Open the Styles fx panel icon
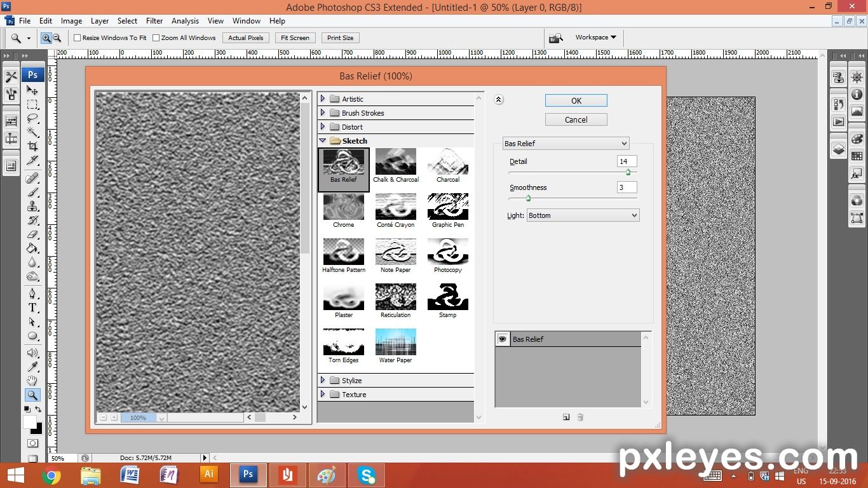Image resolution: width=868 pixels, height=488 pixels. (x=857, y=173)
